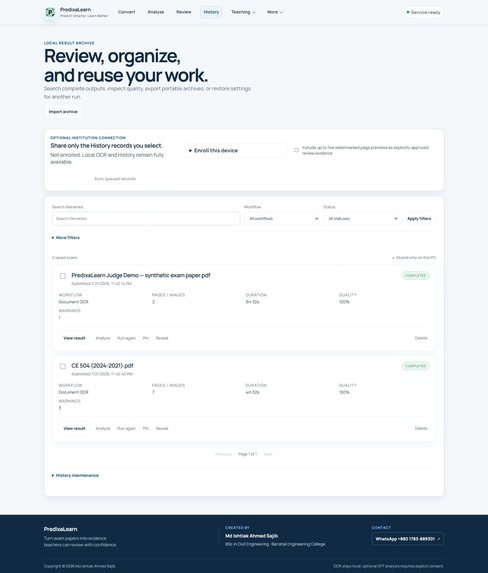This screenshot has height=573, width=488.
Task: Expand Enroll this device section
Action: (x=236, y=151)
